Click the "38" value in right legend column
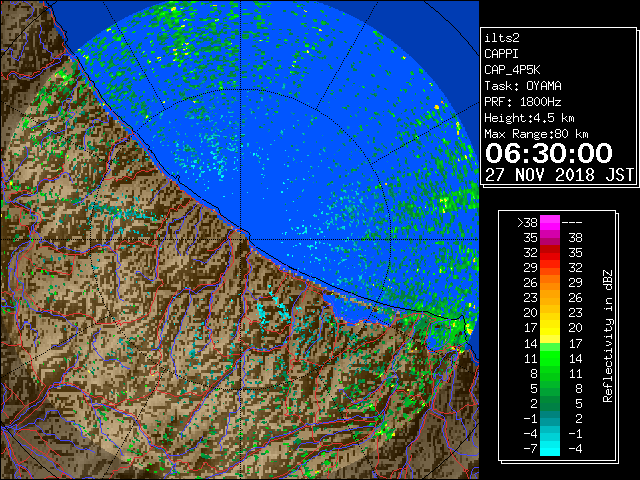640x480 pixels. point(575,238)
